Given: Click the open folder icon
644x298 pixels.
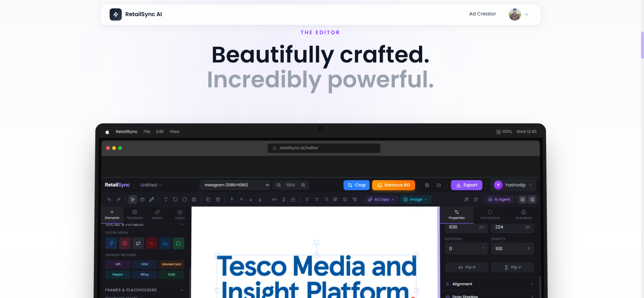Looking at the screenshot, I should [439, 185].
